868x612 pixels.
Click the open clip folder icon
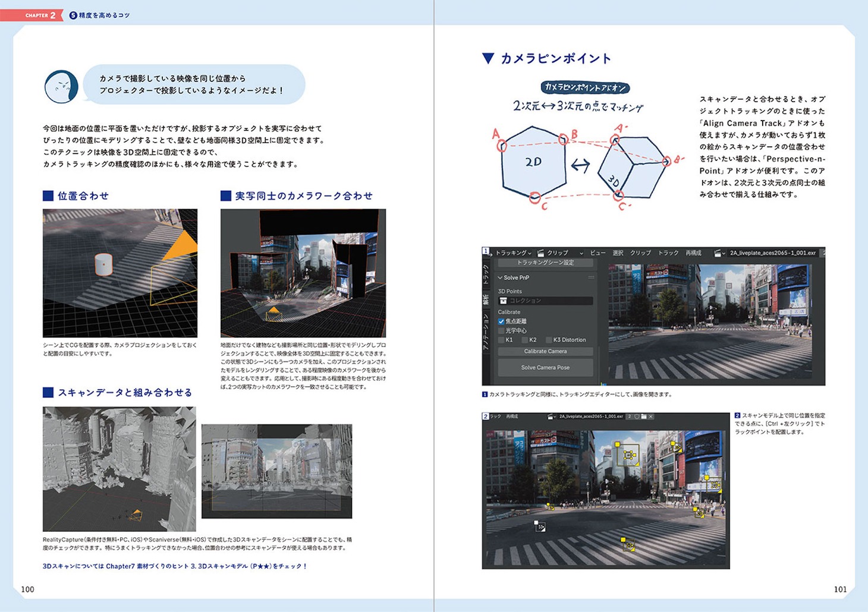pos(644,417)
